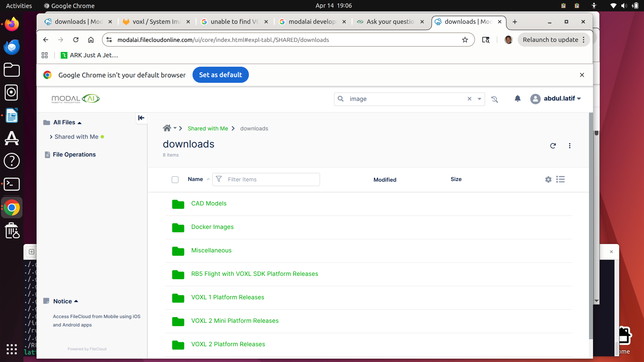The height and width of the screenshot is (362, 644).
Task: Collapse the left sidebar with the arrow icon
Action: point(141,118)
